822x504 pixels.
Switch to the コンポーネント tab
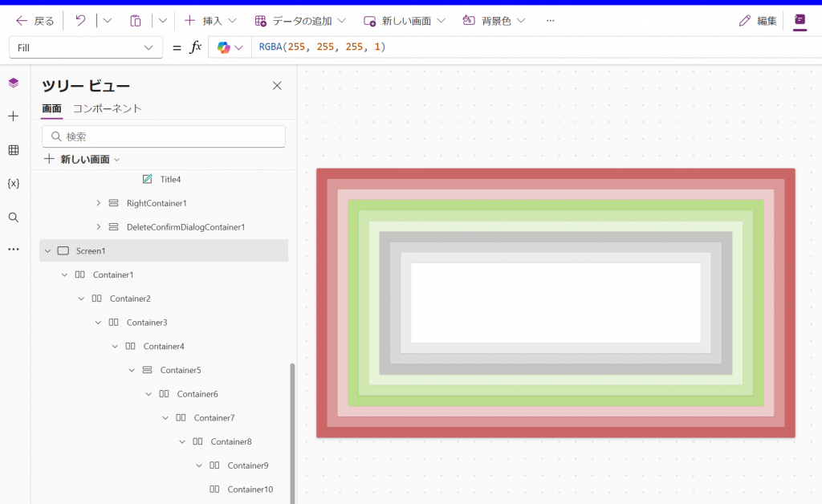click(x=107, y=108)
